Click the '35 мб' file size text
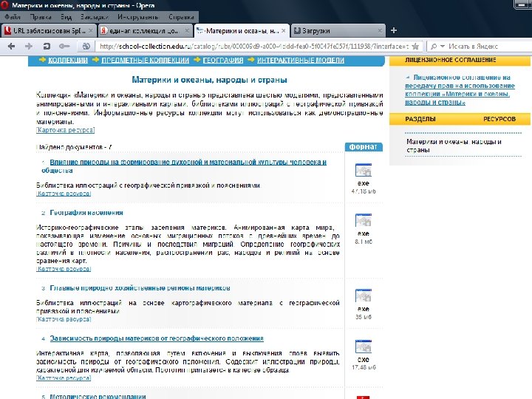This screenshot has height=399, width=532. click(x=364, y=317)
